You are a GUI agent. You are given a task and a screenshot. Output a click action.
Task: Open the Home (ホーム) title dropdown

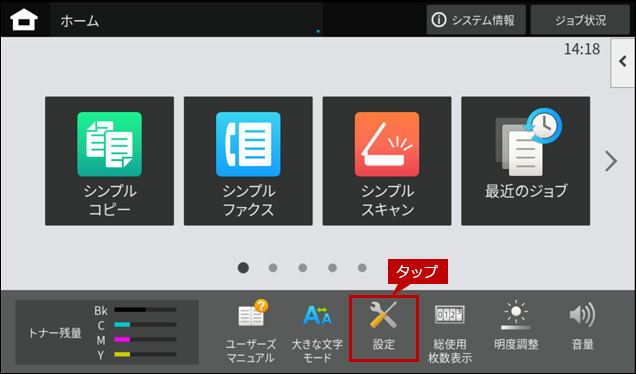[186, 20]
